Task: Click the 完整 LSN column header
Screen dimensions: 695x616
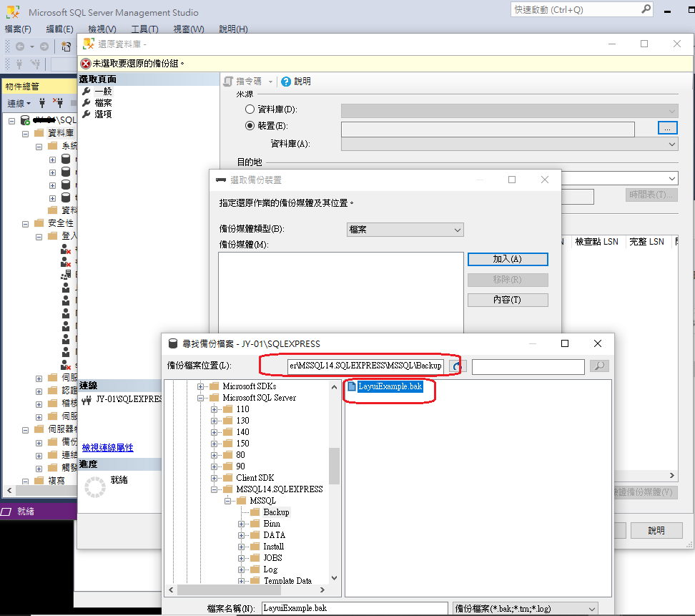Action: coord(646,242)
